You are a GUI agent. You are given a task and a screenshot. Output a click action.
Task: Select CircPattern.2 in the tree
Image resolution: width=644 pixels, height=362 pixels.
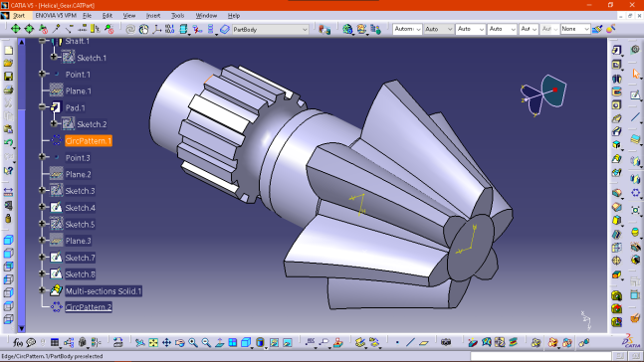(89, 307)
